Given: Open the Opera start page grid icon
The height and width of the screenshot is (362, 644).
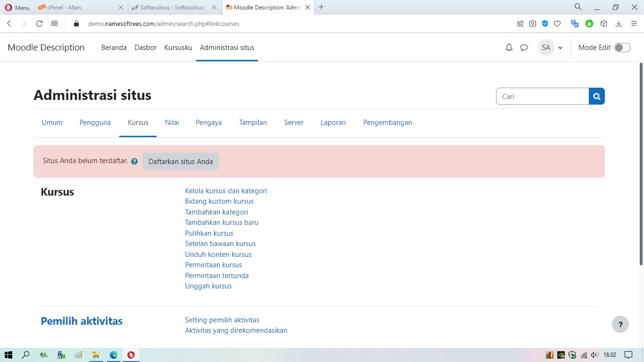Looking at the screenshot, I should (54, 24).
